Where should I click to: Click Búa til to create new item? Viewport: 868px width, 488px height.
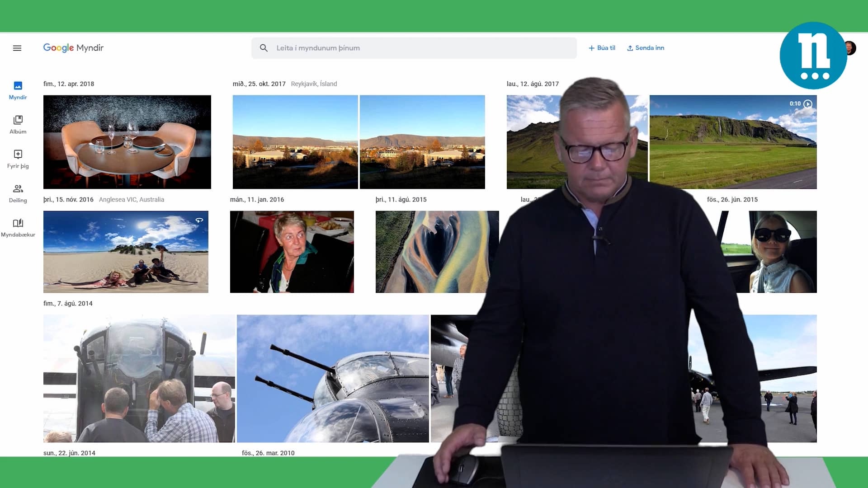(x=601, y=47)
